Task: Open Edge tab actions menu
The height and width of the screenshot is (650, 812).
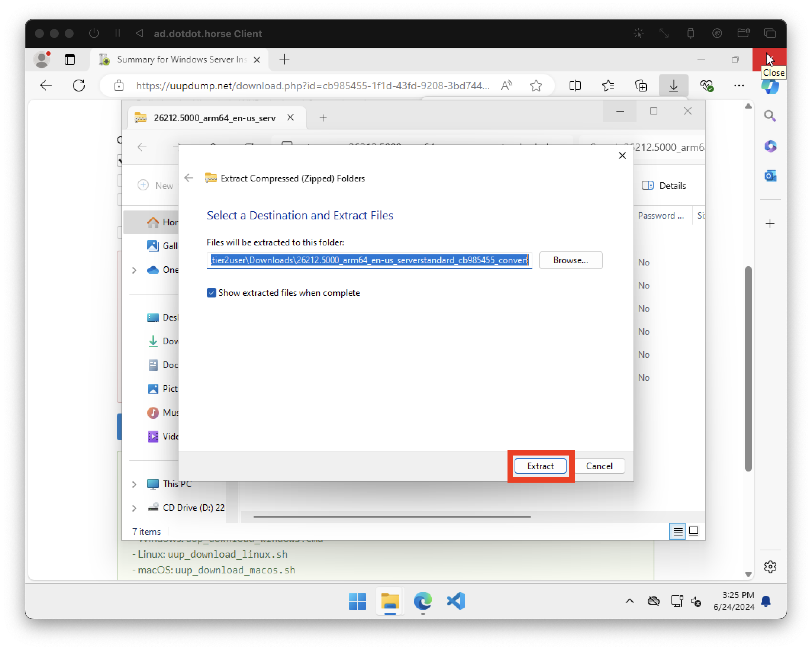Action: coord(70,59)
